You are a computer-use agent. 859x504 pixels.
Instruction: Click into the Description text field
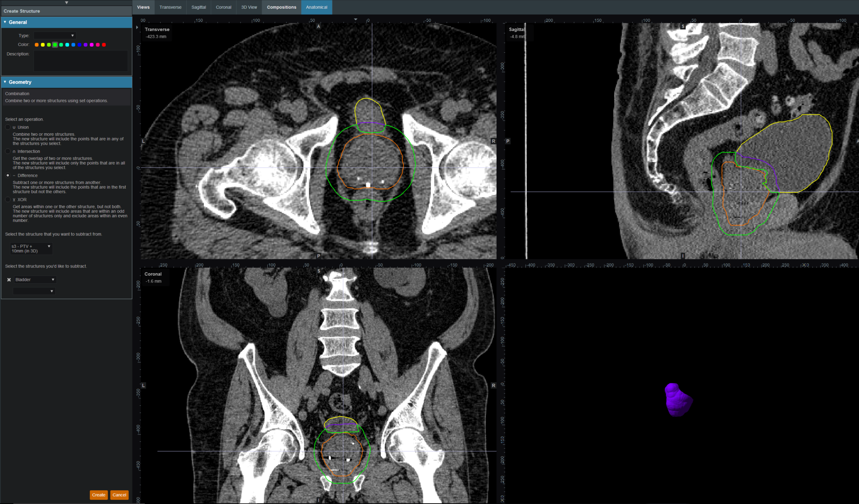click(81, 61)
